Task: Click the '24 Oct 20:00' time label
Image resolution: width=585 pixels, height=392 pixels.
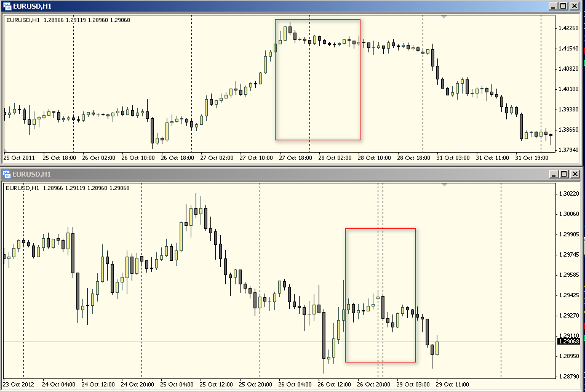Action: (x=137, y=385)
